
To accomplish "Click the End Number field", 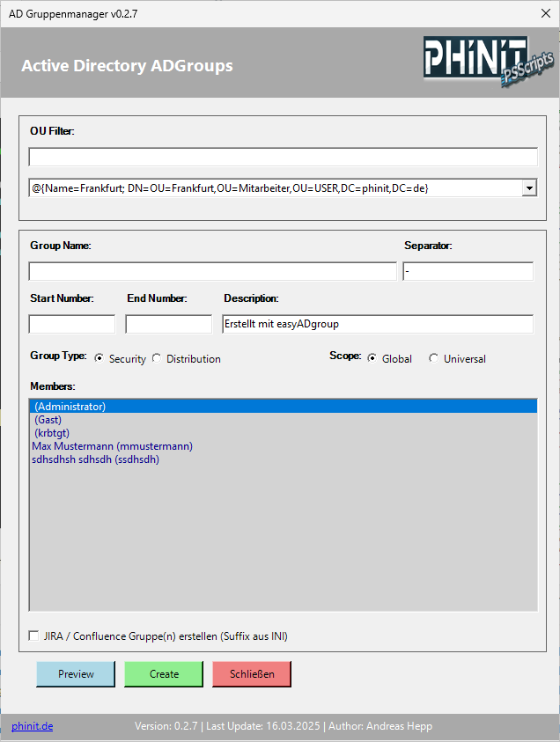I will coord(169,324).
